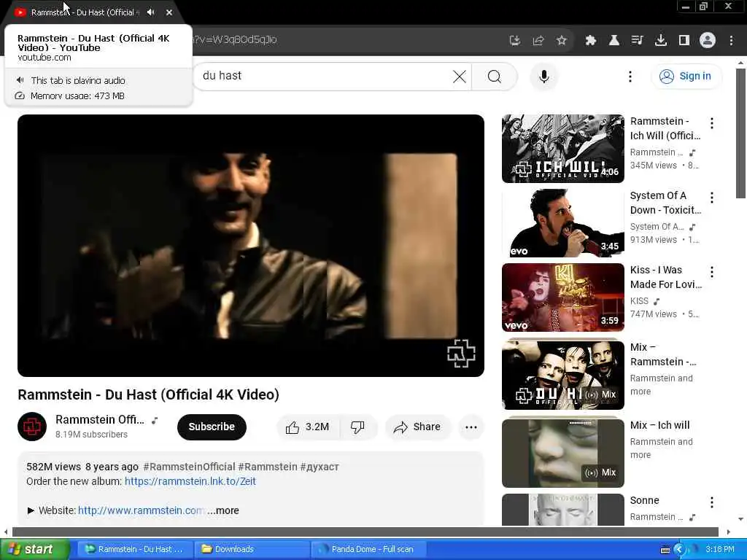Click the vertical page scrollbar thumb
This screenshot has height=560, width=747.
click(740, 133)
